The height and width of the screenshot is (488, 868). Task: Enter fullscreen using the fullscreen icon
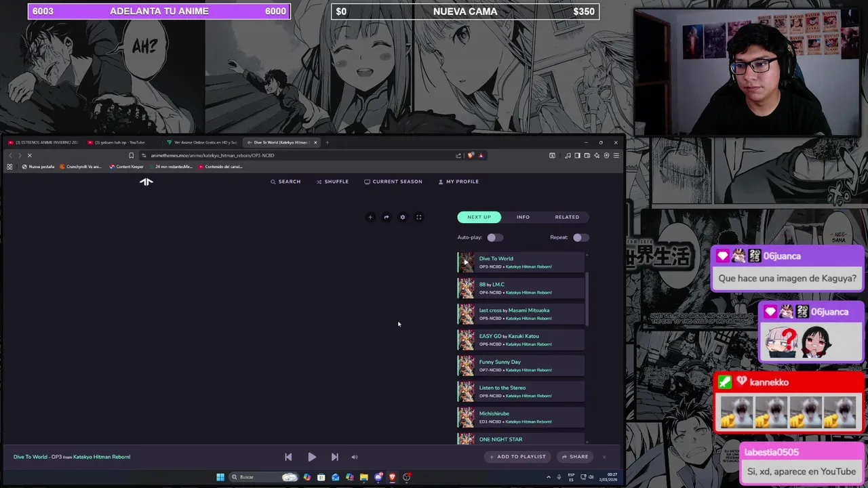pos(419,218)
